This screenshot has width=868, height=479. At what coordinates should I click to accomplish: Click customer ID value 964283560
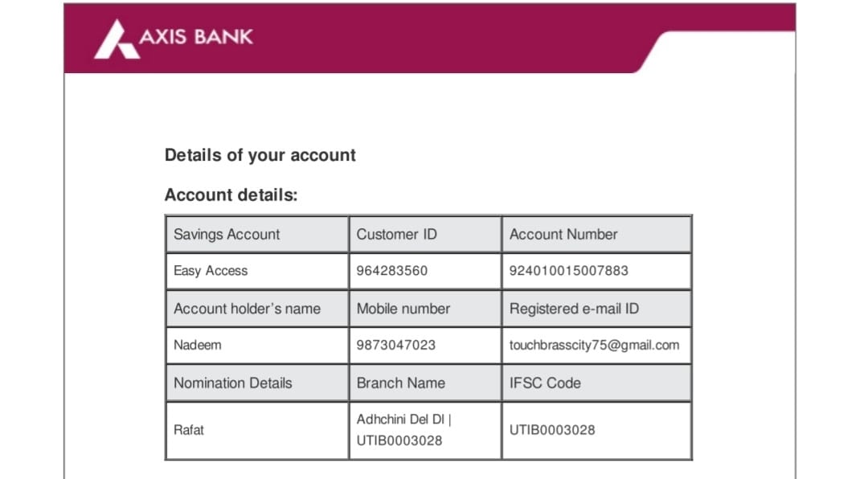click(x=392, y=271)
